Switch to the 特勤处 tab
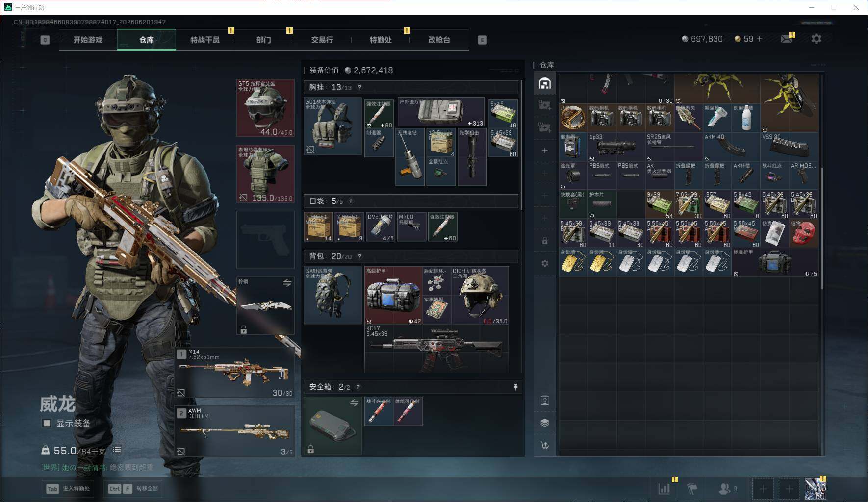This screenshot has height=502, width=868. [x=381, y=40]
